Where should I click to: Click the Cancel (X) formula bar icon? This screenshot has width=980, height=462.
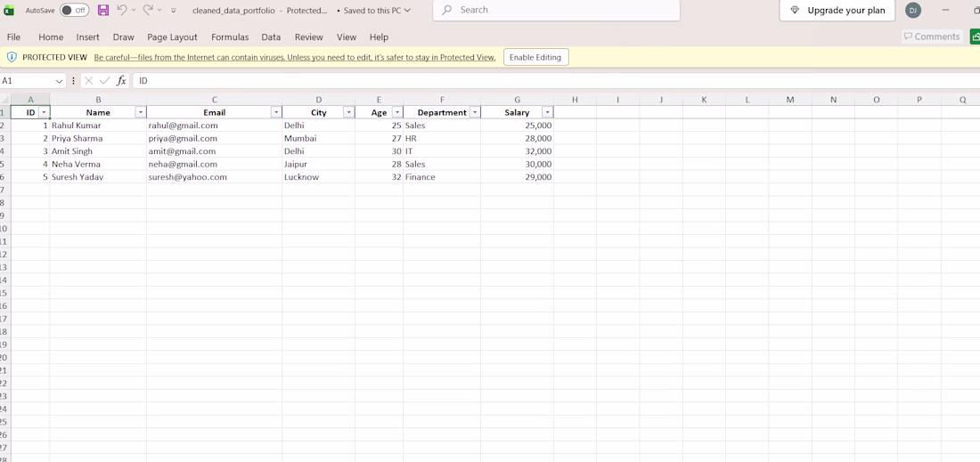[89, 80]
